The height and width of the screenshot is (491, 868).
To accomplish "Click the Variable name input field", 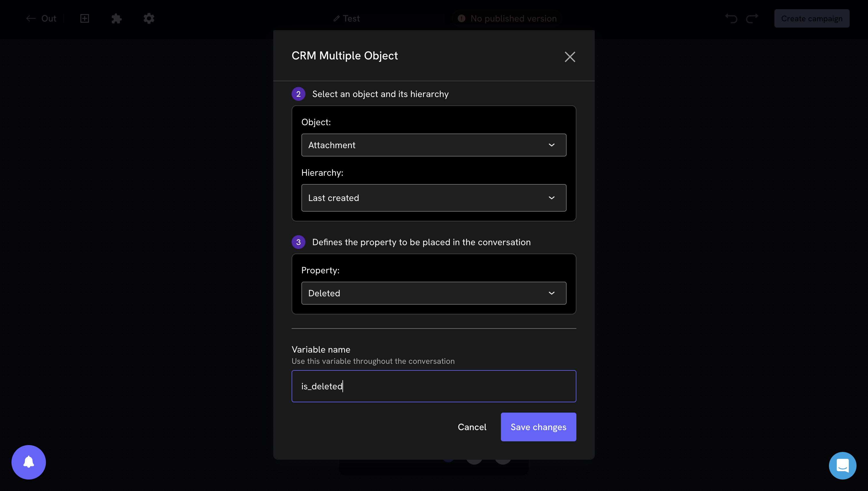I will 433,386.
